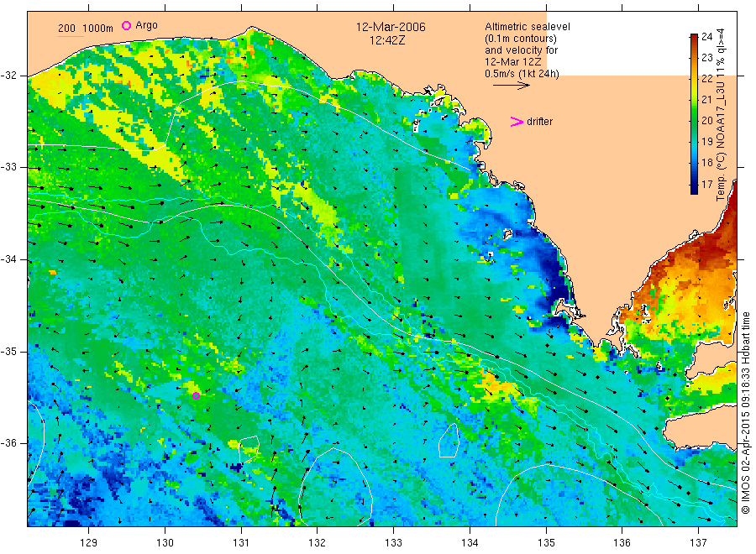This screenshot has width=756, height=554.
Task: Click the longitude label 135
Action: 546,543
